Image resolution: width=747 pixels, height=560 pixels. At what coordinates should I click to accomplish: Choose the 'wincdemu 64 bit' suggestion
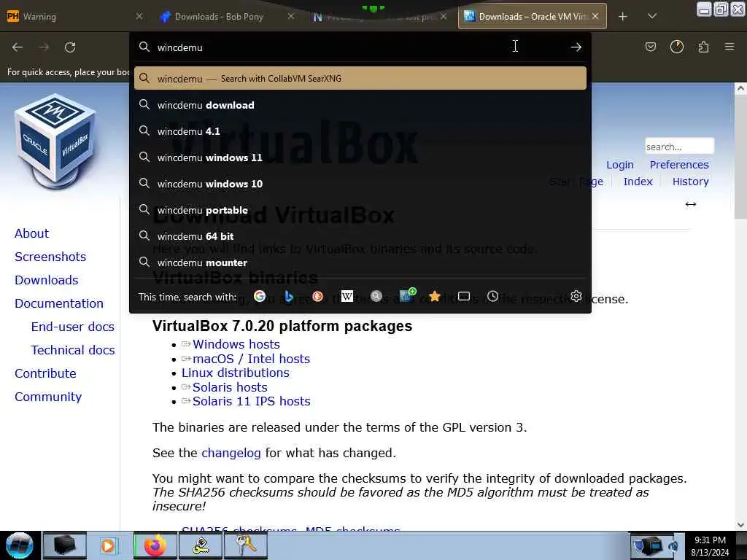click(x=360, y=236)
